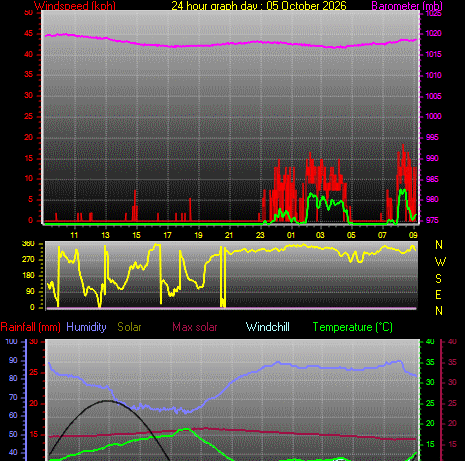Click the 'Rainfall (mm)' legend label
Screen dimensions: 465x461
pyautogui.click(x=31, y=327)
